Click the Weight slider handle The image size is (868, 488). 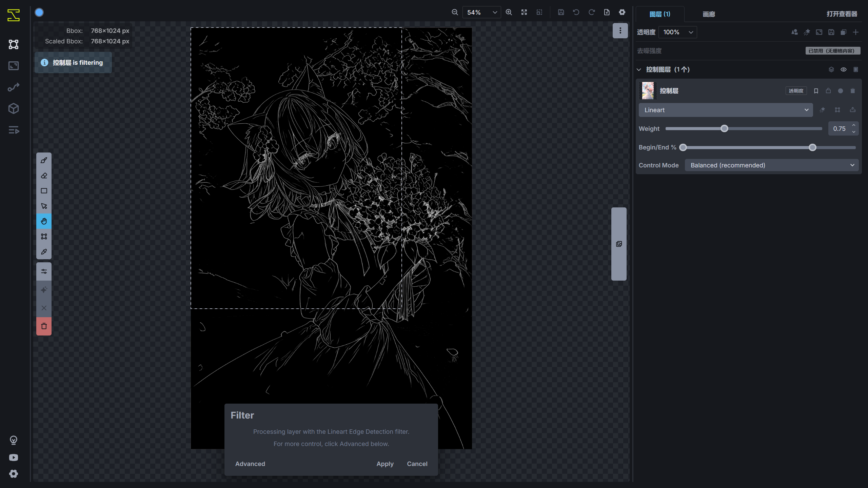[x=724, y=128]
